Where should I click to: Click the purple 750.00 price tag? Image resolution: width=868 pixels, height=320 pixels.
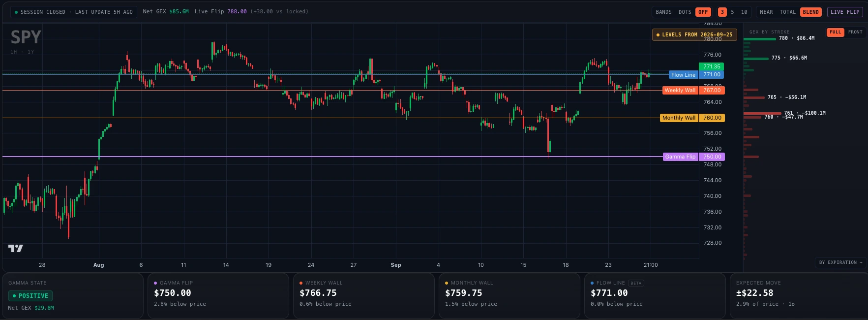712,157
